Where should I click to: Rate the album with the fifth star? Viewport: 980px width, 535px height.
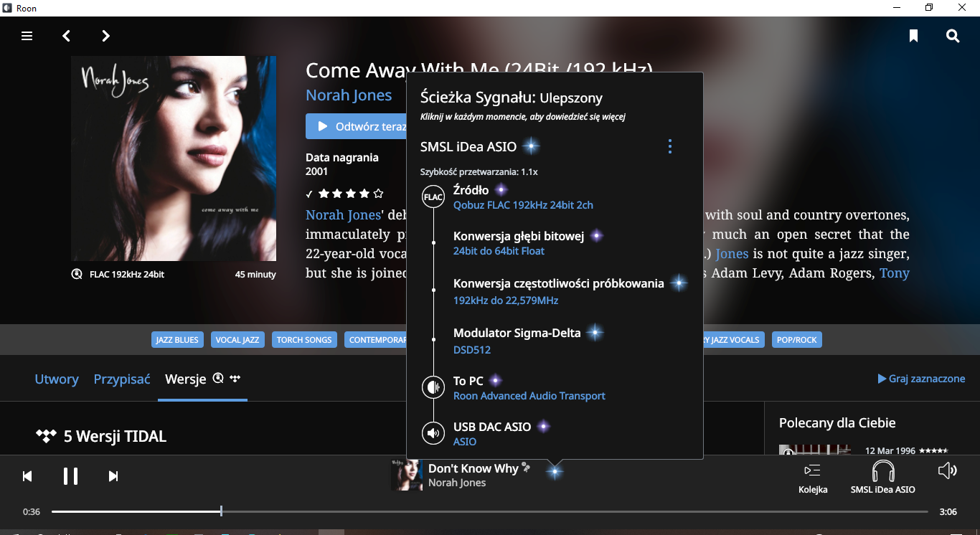point(378,194)
